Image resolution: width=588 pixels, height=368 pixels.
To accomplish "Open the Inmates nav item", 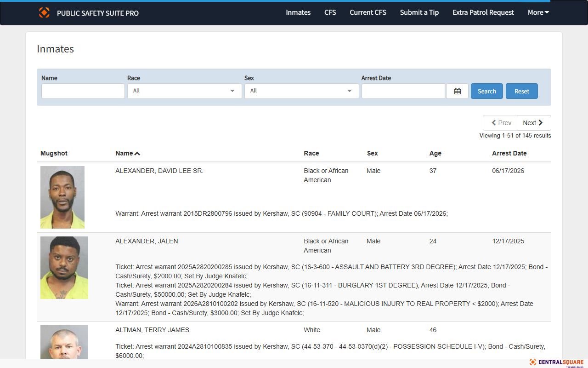I will [298, 12].
